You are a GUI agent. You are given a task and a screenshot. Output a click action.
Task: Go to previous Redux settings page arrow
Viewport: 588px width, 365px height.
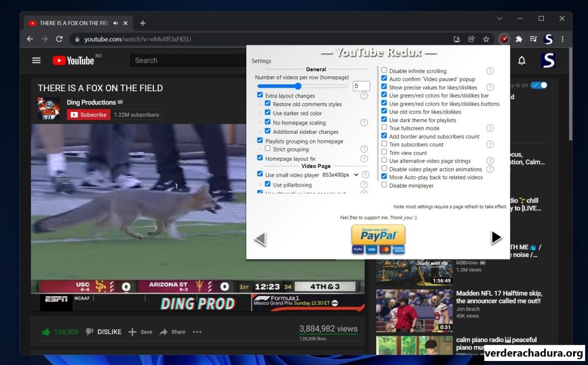[260, 239]
